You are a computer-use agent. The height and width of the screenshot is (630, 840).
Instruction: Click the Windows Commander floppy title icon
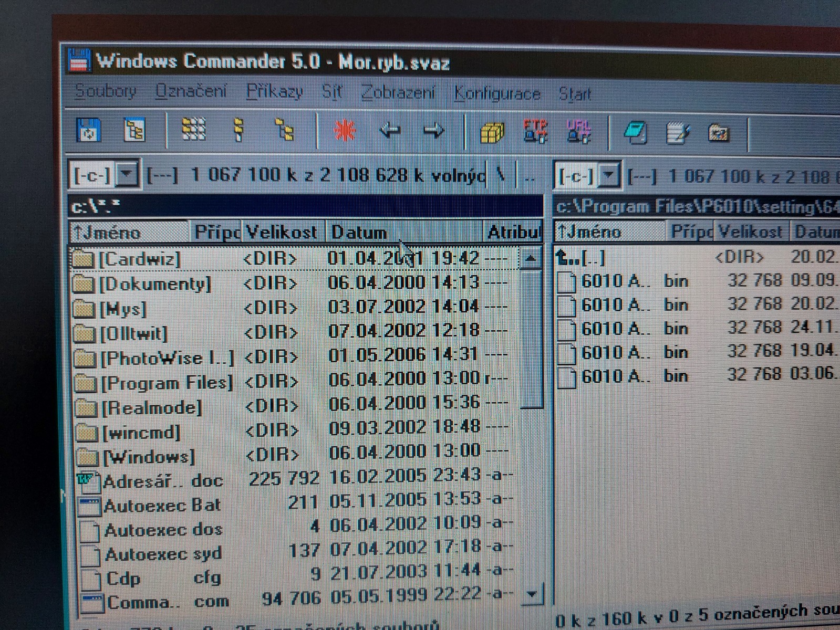point(79,60)
